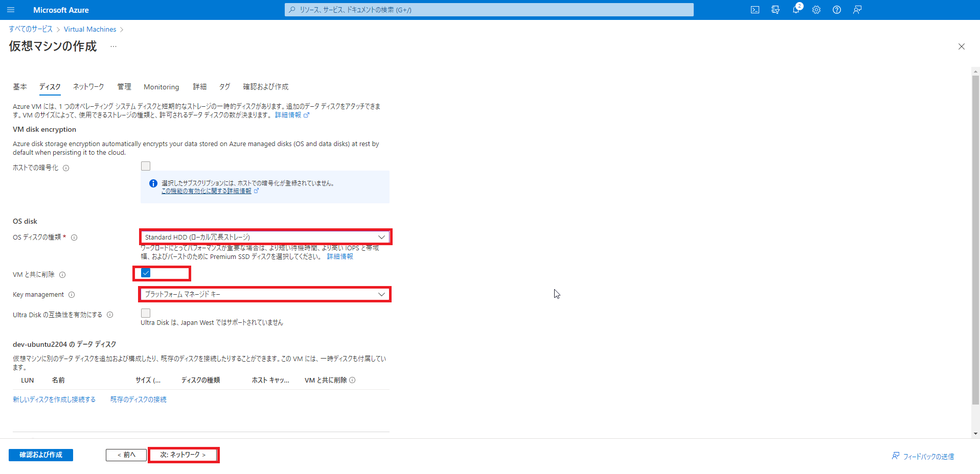The image size is (980, 474).
Task: Click the search magnifier icon
Action: (292, 10)
